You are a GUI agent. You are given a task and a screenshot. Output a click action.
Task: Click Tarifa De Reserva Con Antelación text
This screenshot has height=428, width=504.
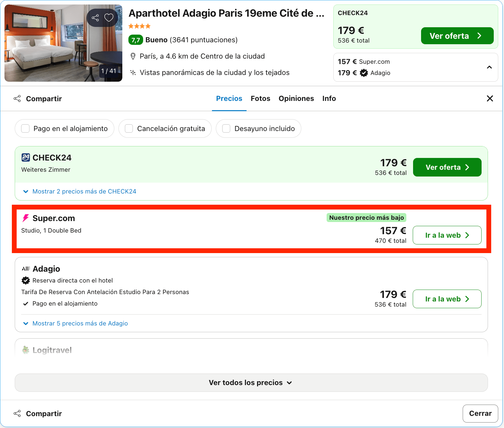(105, 292)
